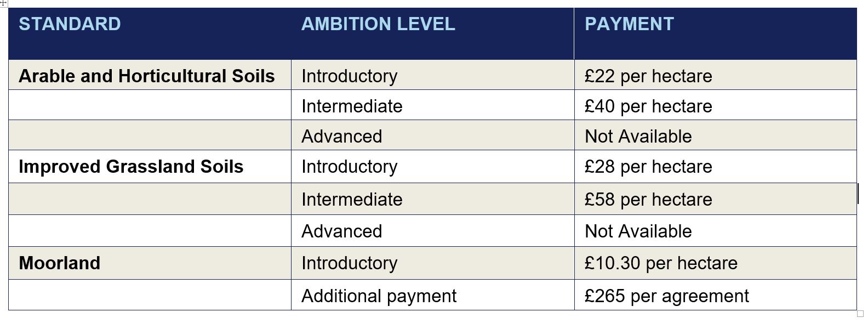
Task: Select the £40 per hectare cell
Action: (648, 106)
